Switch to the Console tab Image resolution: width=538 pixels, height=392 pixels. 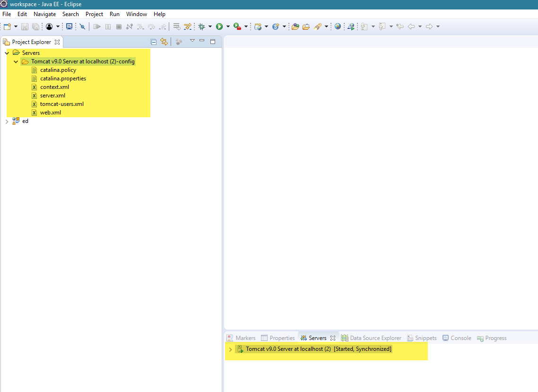tap(457, 338)
